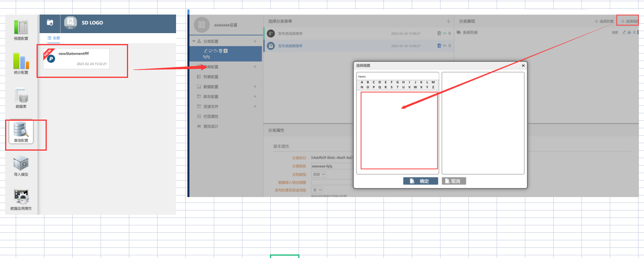Click the 选择列表 button
This screenshot has height=258, width=644.
604,21
